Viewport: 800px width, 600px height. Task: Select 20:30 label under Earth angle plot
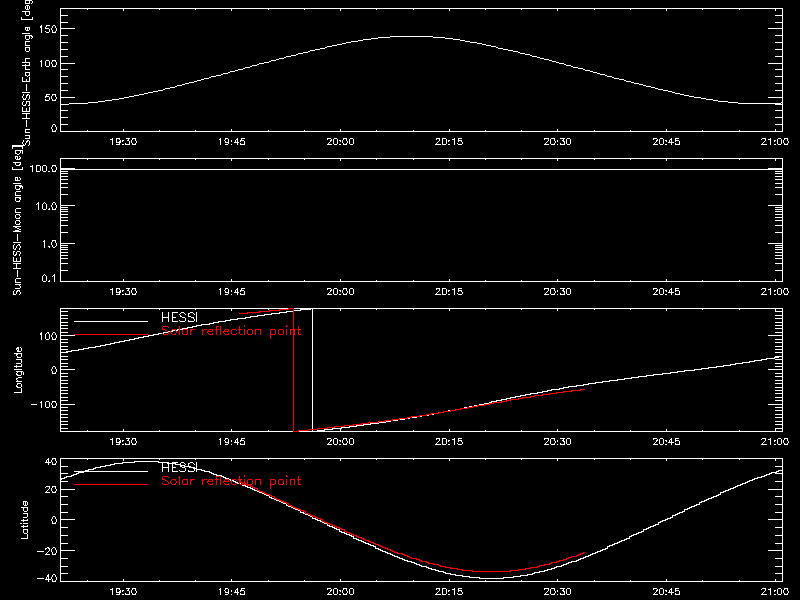(x=557, y=142)
